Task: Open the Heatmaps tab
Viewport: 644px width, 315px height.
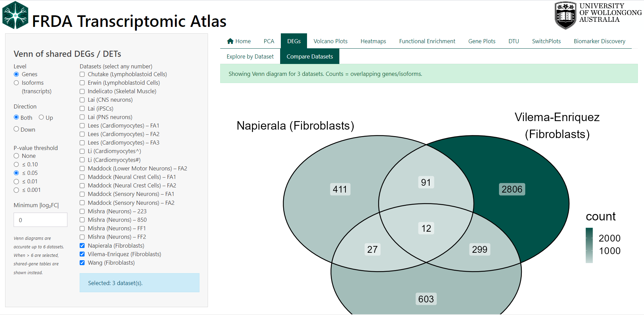Action: [x=373, y=41]
